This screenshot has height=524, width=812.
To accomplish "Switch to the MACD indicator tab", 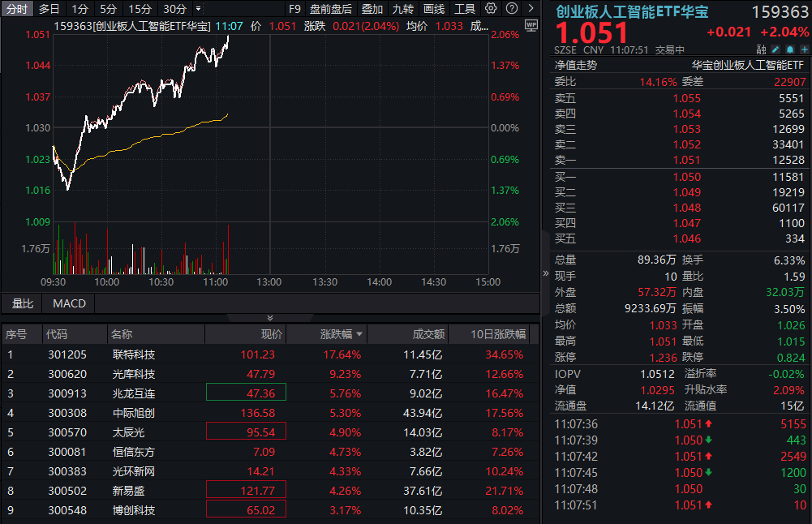I will click(x=69, y=303).
